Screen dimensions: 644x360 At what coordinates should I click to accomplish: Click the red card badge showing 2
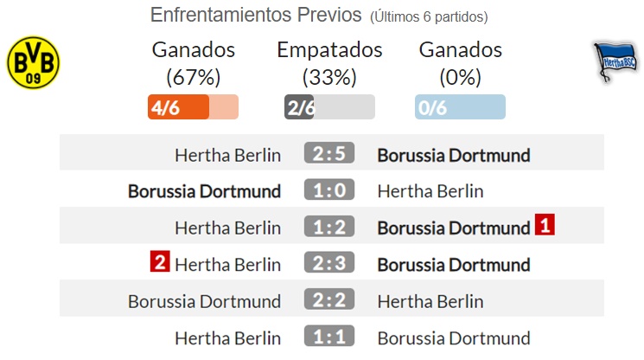coord(160,261)
